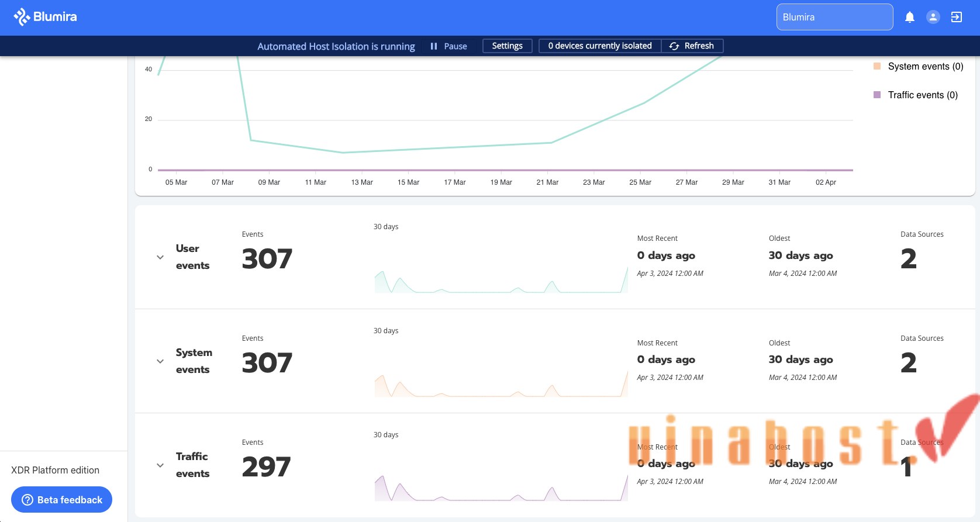Screen dimensions: 980x522
Task: Click 0 devices currently isolated button
Action: tap(599, 46)
